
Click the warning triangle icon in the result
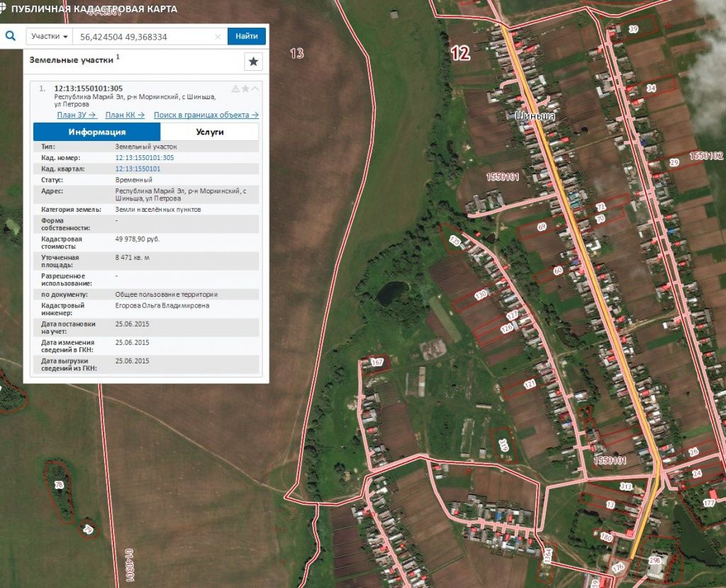(x=235, y=89)
